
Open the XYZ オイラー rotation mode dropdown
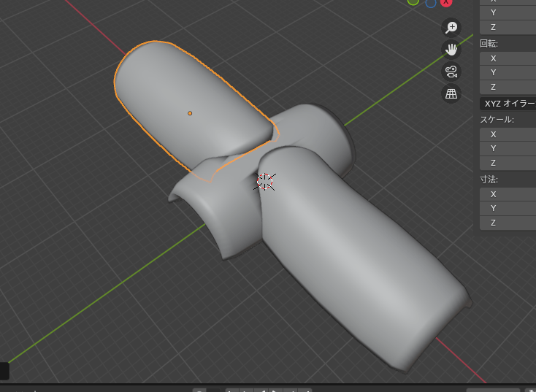[508, 104]
